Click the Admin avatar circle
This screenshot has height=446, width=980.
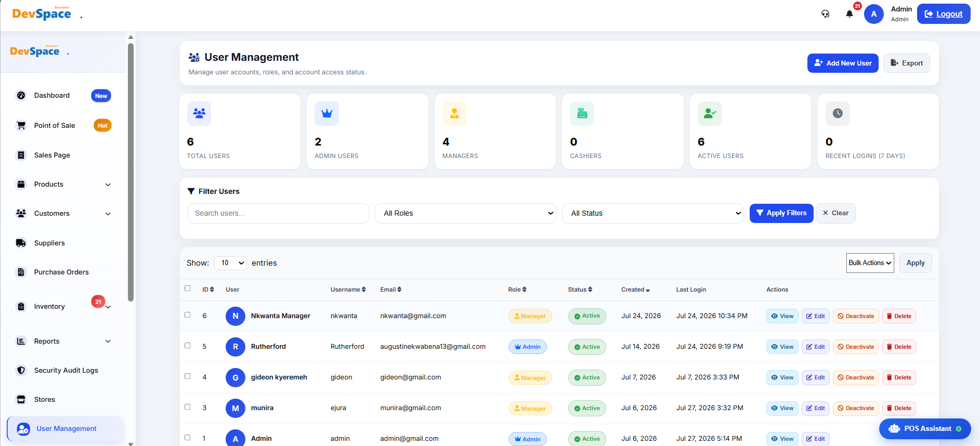(x=874, y=14)
